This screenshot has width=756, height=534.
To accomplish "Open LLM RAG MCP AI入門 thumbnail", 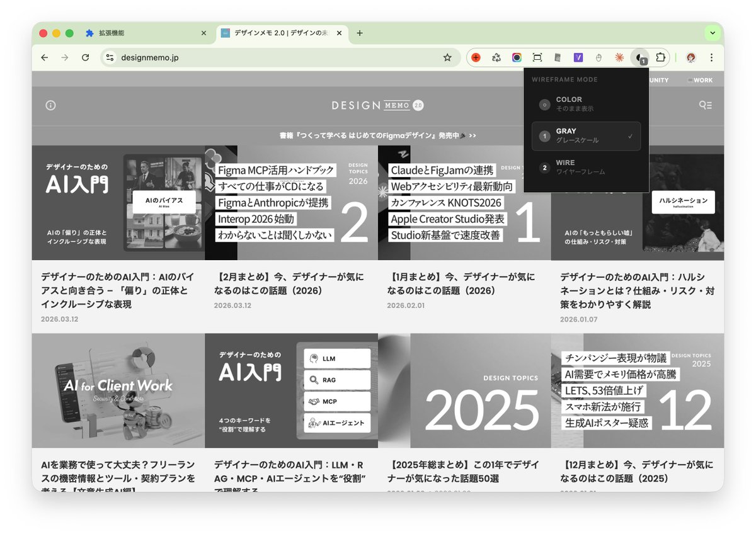I will pyautogui.click(x=291, y=390).
